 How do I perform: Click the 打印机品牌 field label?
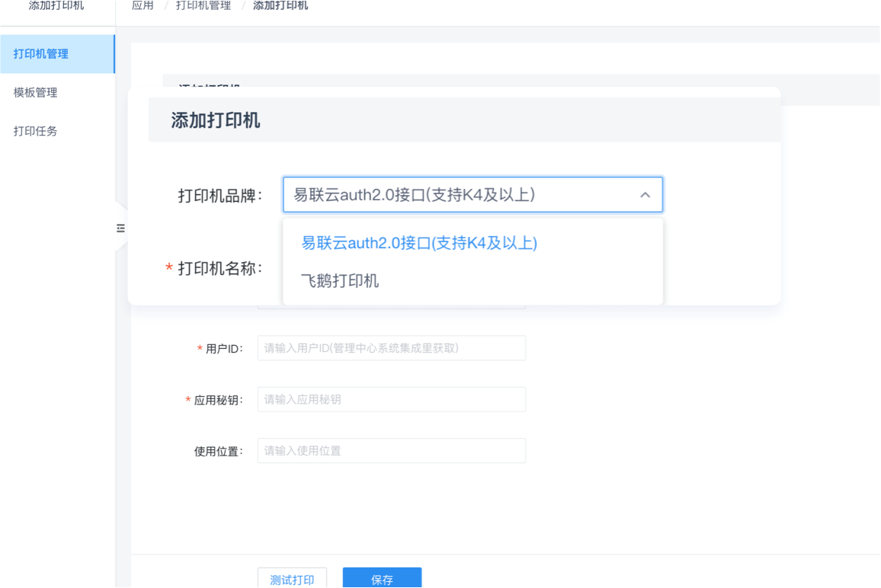pyautogui.click(x=220, y=195)
